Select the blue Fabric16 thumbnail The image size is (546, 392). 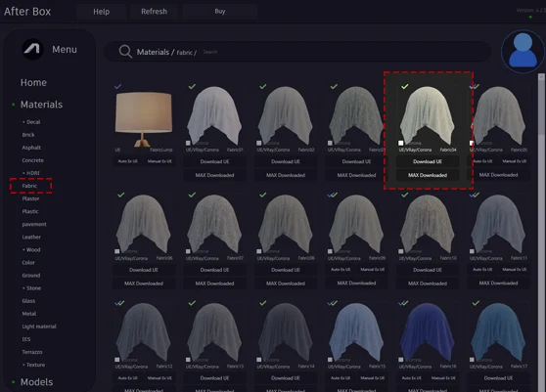point(428,331)
